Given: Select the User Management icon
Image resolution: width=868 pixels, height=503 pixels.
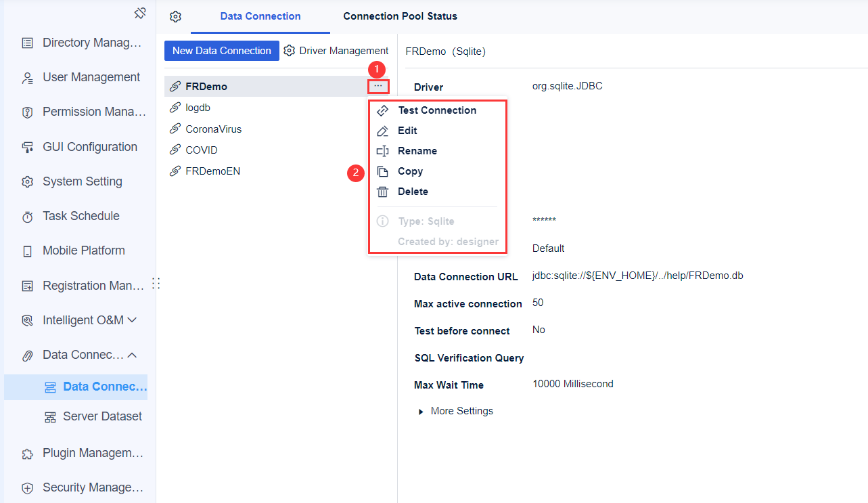Looking at the screenshot, I should [x=28, y=76].
